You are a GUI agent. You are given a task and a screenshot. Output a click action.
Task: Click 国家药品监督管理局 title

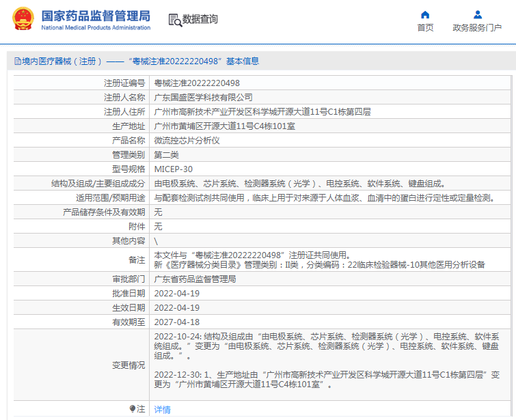point(96,16)
